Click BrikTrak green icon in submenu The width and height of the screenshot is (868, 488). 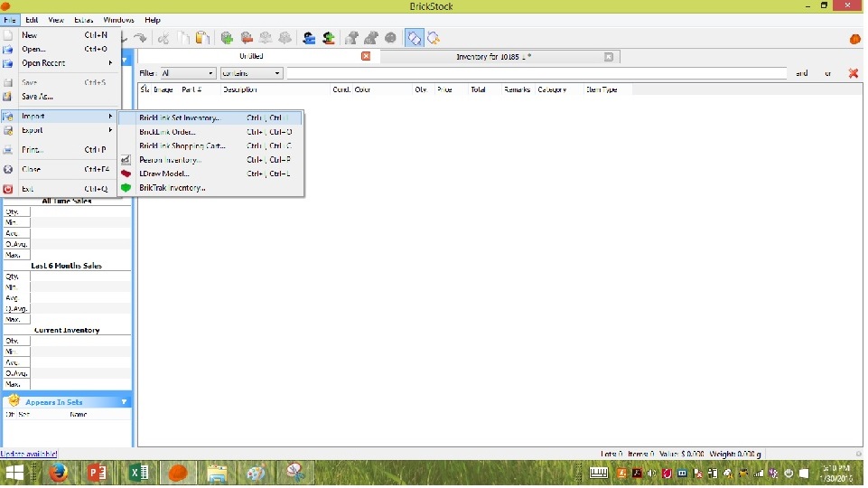point(126,188)
